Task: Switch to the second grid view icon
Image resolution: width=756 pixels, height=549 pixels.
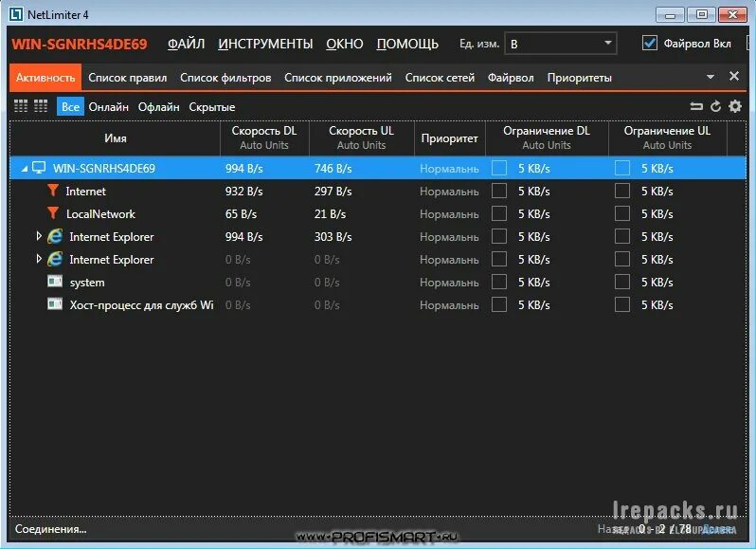Action: [x=41, y=106]
